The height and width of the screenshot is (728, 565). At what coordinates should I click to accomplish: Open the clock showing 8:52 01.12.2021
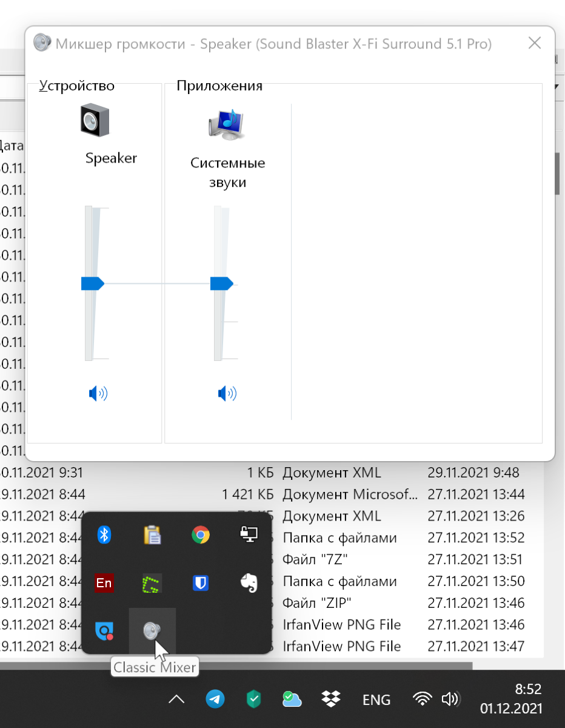click(x=512, y=699)
